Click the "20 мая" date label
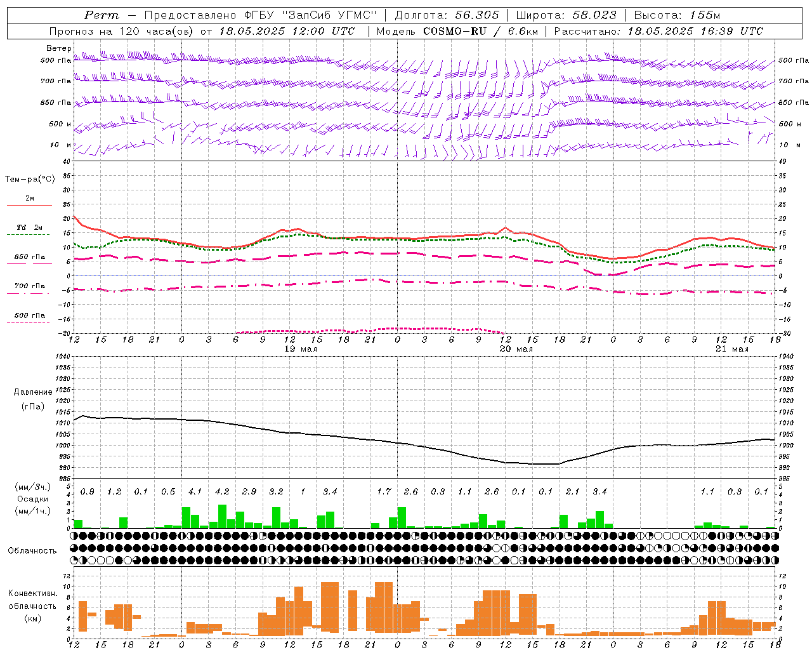 coord(516,349)
